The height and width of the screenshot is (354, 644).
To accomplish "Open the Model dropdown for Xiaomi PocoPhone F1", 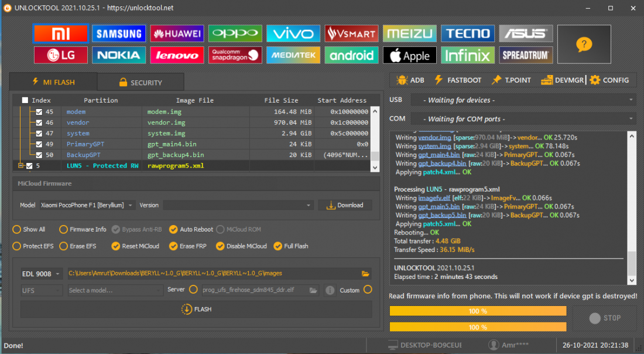I will click(87, 205).
